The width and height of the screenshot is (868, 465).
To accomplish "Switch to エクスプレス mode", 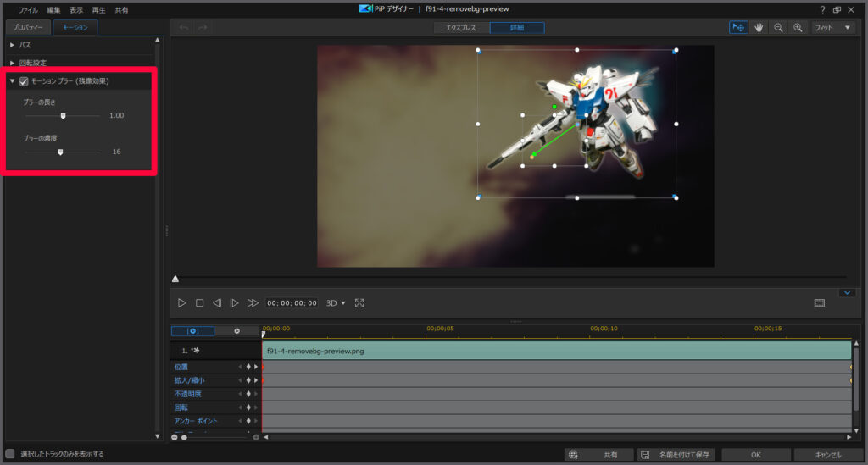I will (461, 28).
